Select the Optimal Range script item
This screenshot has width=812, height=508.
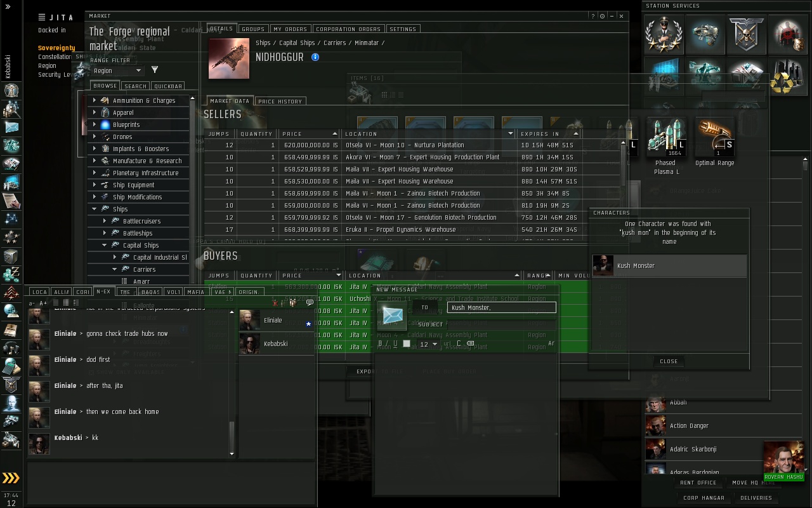[714, 142]
